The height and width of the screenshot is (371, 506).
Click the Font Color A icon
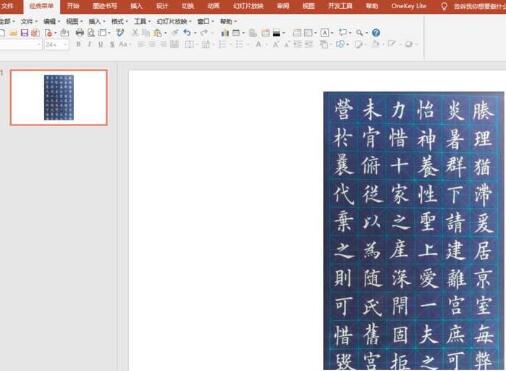point(258,44)
